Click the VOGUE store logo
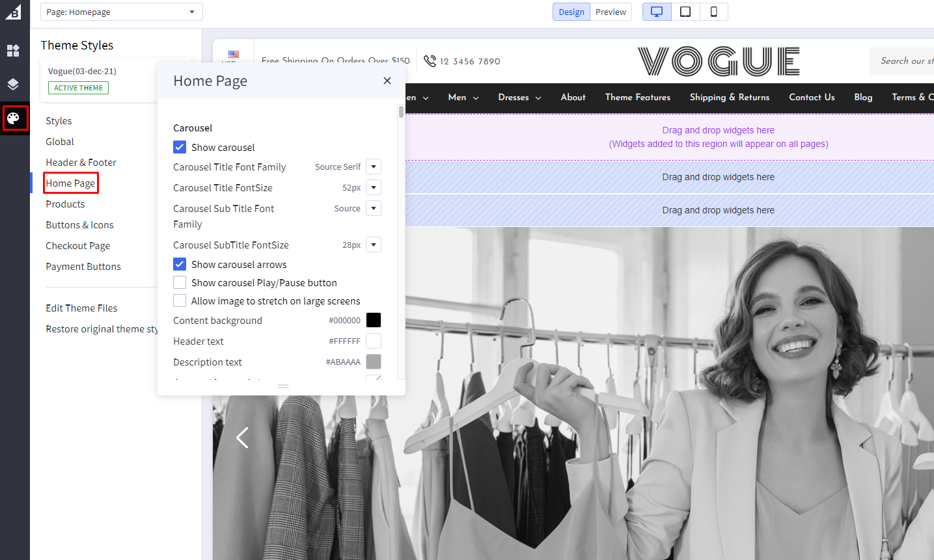The height and width of the screenshot is (560, 934). (719, 61)
